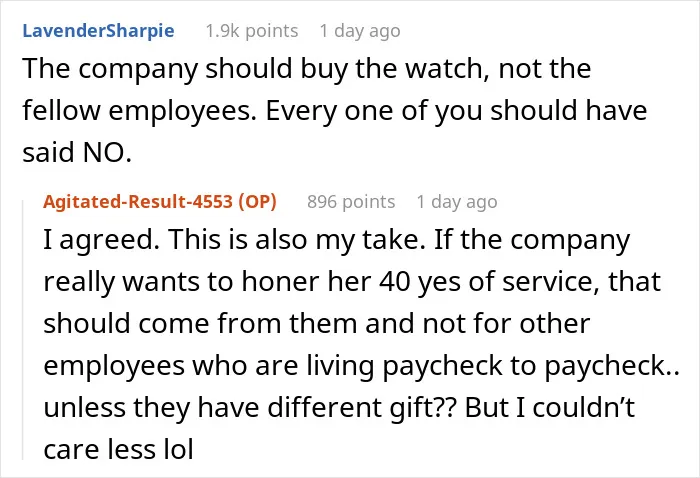Image resolution: width=700 pixels, height=478 pixels.
Task: Click the 896 points score
Action: 351,202
